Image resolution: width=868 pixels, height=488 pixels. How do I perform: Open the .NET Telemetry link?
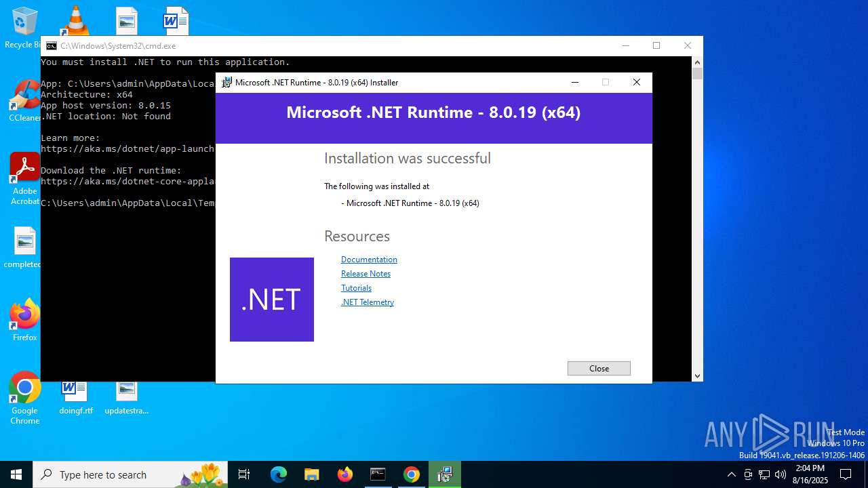click(367, 302)
